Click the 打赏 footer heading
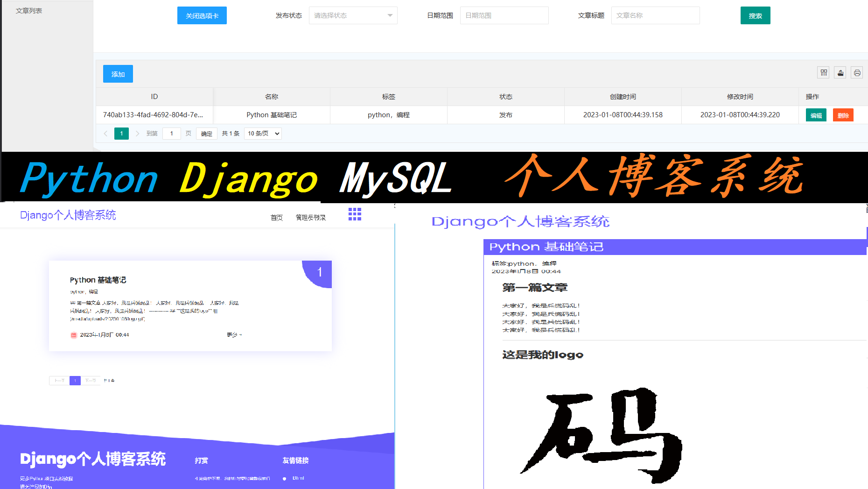The height and width of the screenshot is (489, 868). (x=202, y=461)
